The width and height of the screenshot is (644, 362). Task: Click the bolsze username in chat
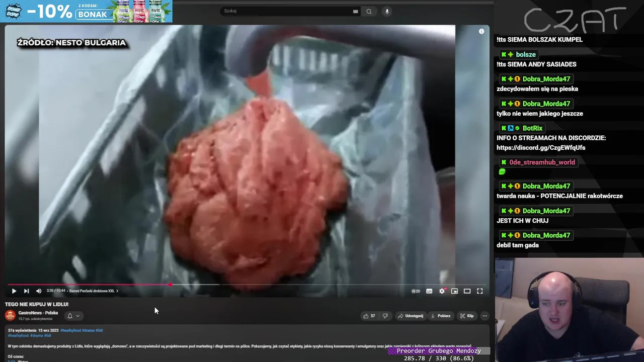click(526, 54)
